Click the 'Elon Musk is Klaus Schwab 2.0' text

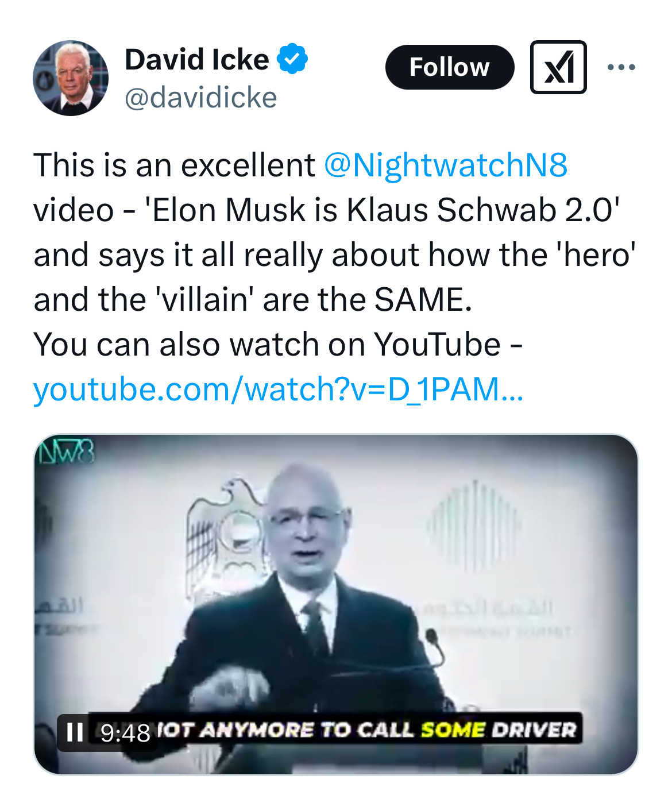click(x=383, y=210)
